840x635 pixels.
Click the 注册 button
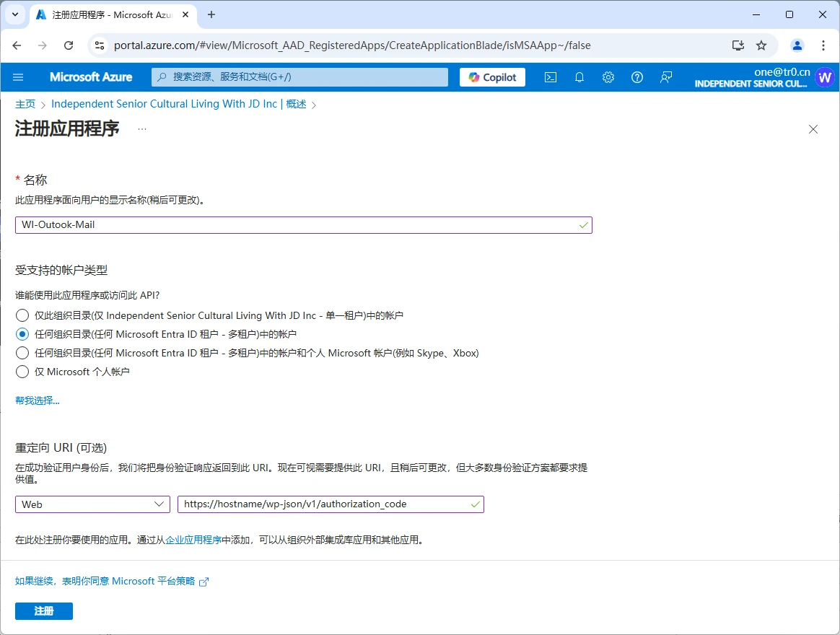pyautogui.click(x=44, y=611)
